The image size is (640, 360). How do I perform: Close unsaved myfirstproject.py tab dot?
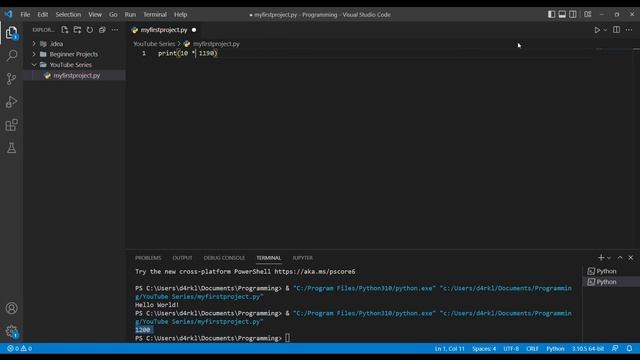click(x=194, y=30)
